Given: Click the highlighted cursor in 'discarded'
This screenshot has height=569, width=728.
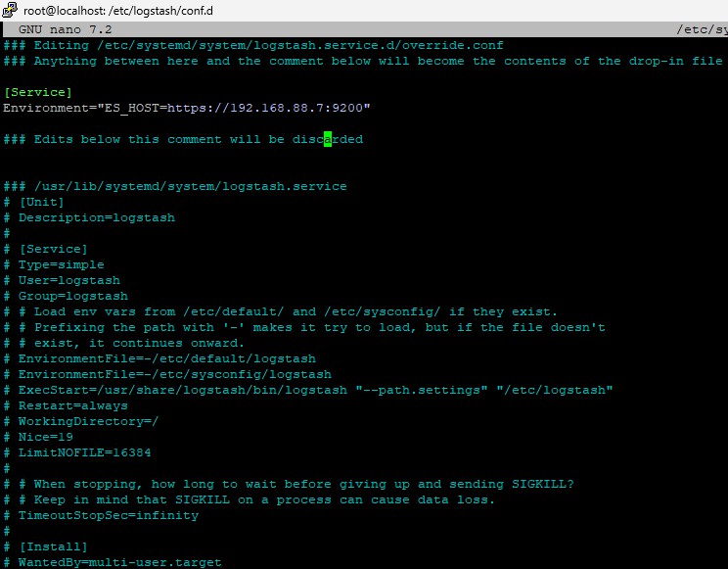Looking at the screenshot, I should [328, 139].
